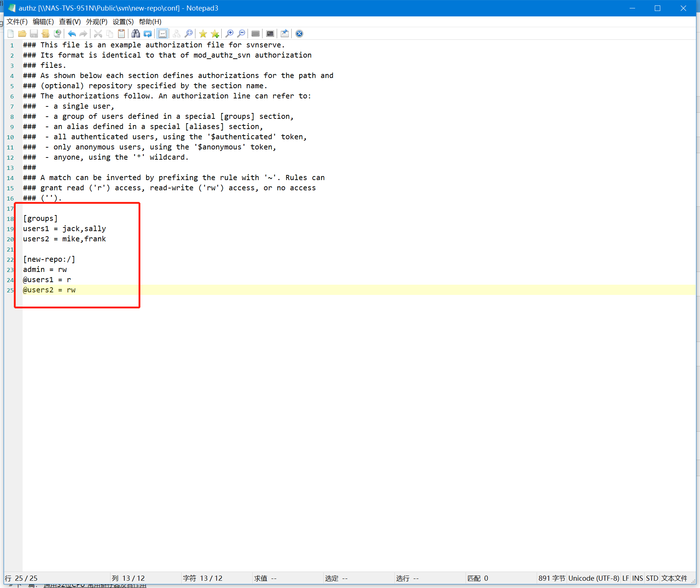The image size is (700, 588).
Task: Open the 设置(S) menu
Action: (123, 22)
